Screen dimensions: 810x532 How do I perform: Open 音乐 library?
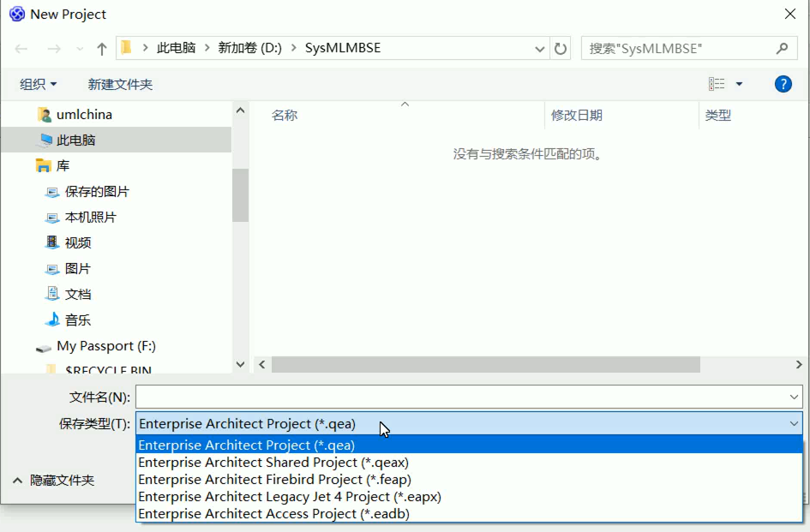click(x=78, y=320)
